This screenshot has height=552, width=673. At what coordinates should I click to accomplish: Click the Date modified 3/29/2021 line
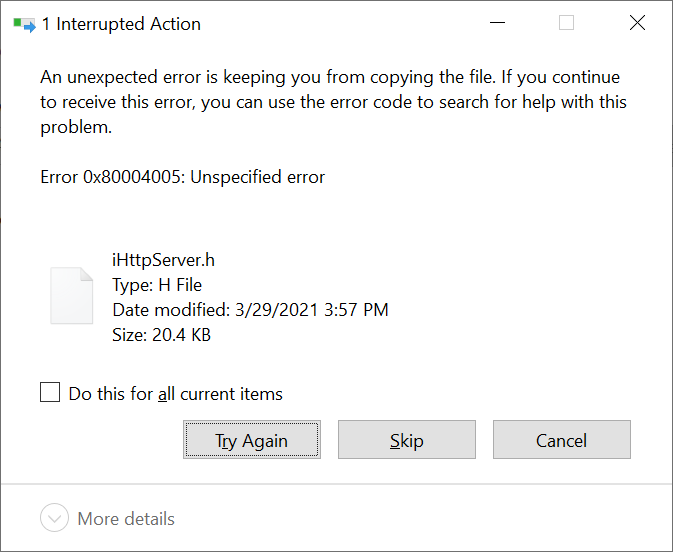pos(250,310)
